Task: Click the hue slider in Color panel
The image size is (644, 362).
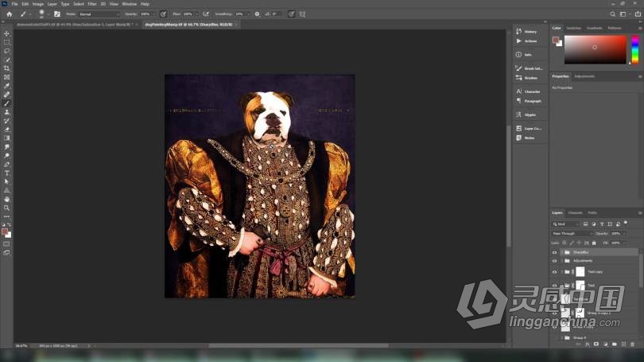Action: click(635, 49)
